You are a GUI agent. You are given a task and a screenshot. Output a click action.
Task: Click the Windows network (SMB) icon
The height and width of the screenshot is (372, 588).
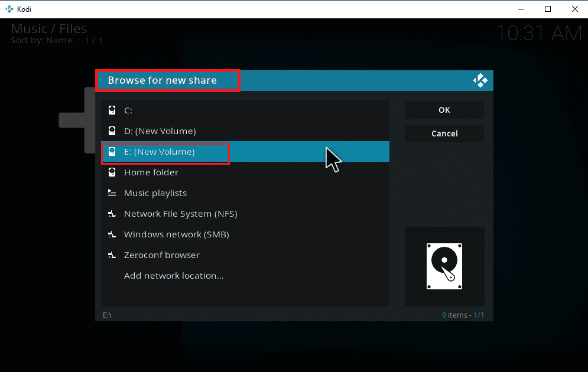pyautogui.click(x=112, y=234)
